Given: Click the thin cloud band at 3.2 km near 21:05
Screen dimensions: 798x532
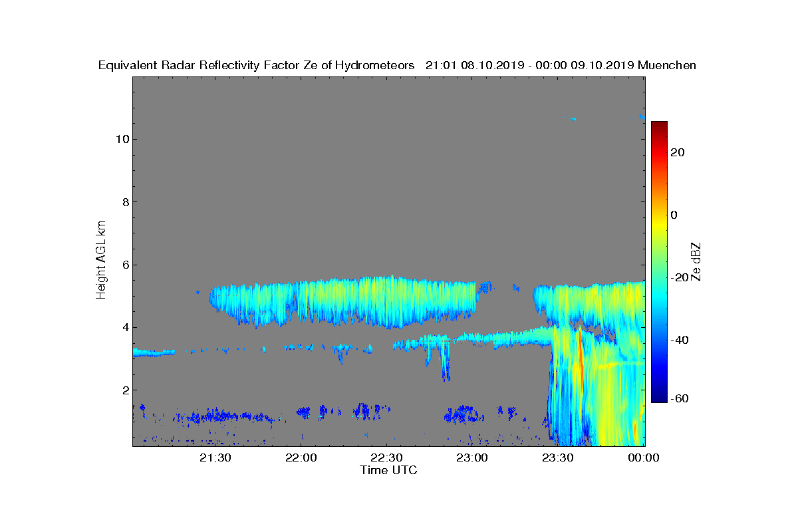Looking at the screenshot, I should pyautogui.click(x=153, y=352).
